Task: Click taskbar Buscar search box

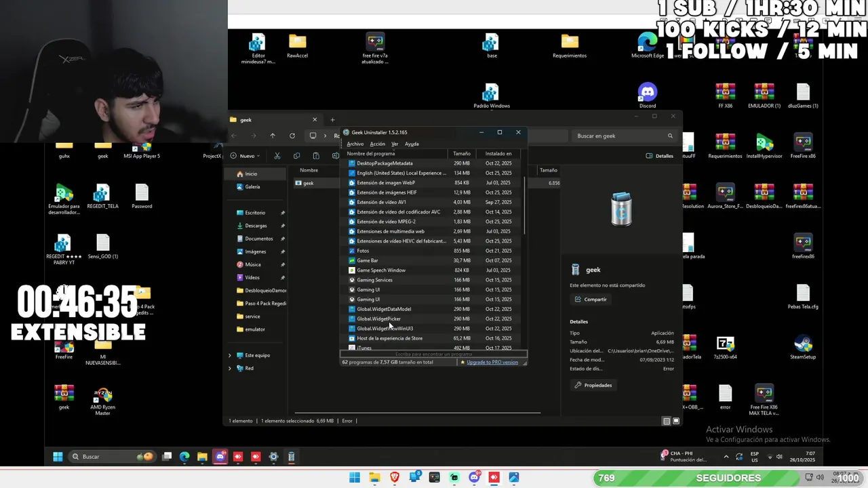Action: [x=111, y=457]
